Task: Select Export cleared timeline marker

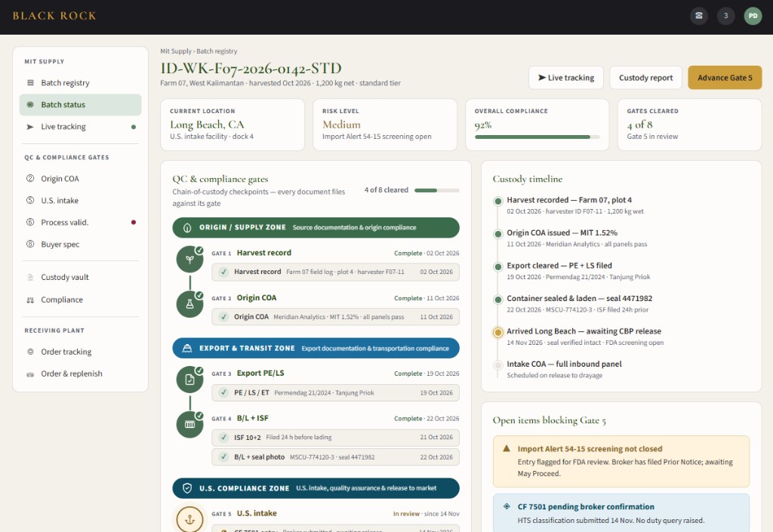Action: pos(498,266)
